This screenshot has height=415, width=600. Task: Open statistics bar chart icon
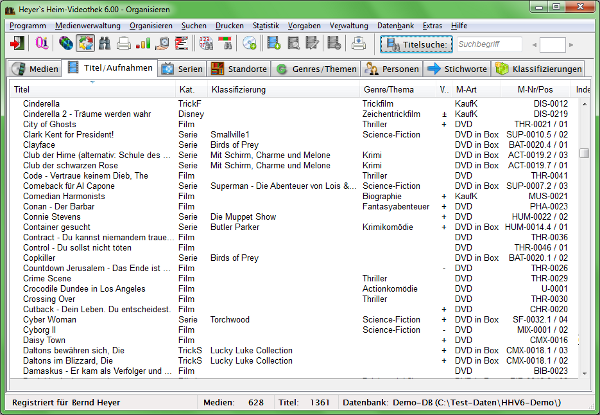[143, 44]
